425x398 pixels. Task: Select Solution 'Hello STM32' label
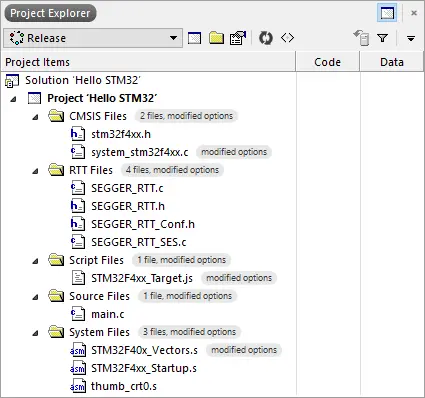(x=83, y=80)
